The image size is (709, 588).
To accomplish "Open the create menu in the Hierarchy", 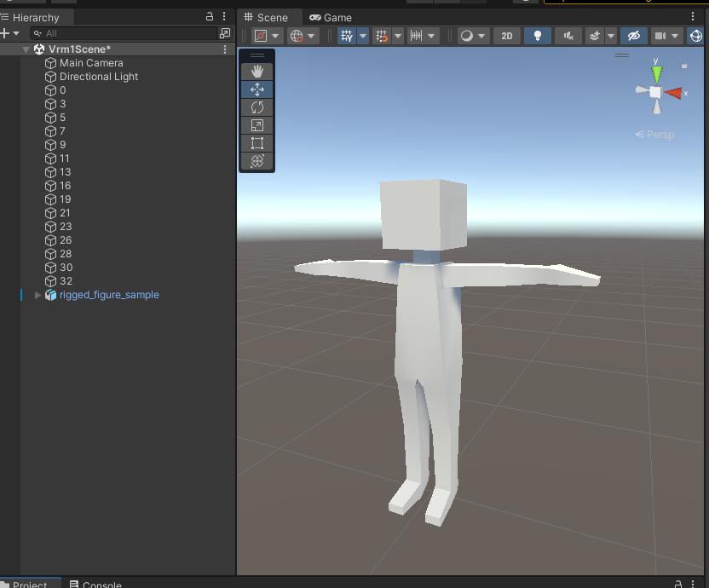I will pyautogui.click(x=7, y=33).
